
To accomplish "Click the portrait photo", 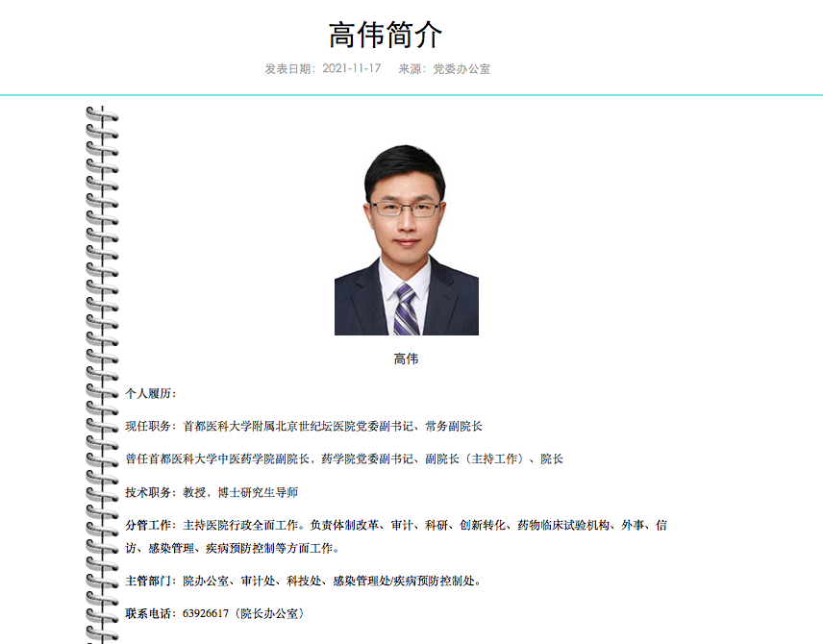I will click(x=406, y=240).
